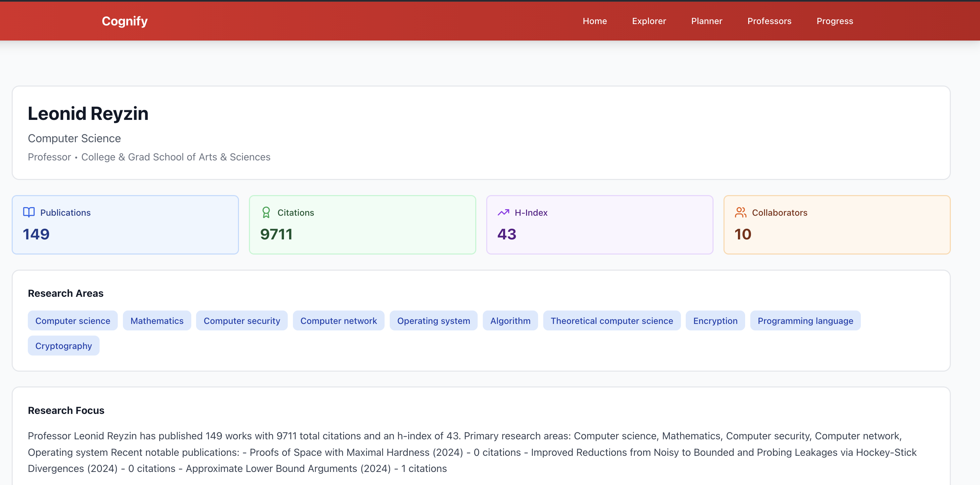Open the Progress page
Image resolution: width=980 pixels, height=485 pixels.
(834, 21)
